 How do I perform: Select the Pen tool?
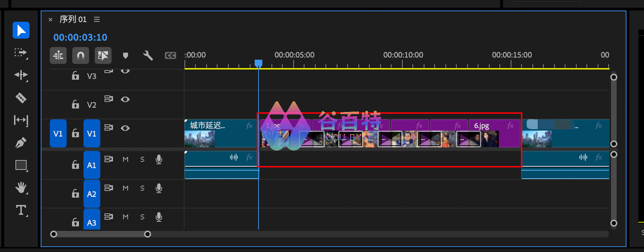21,143
